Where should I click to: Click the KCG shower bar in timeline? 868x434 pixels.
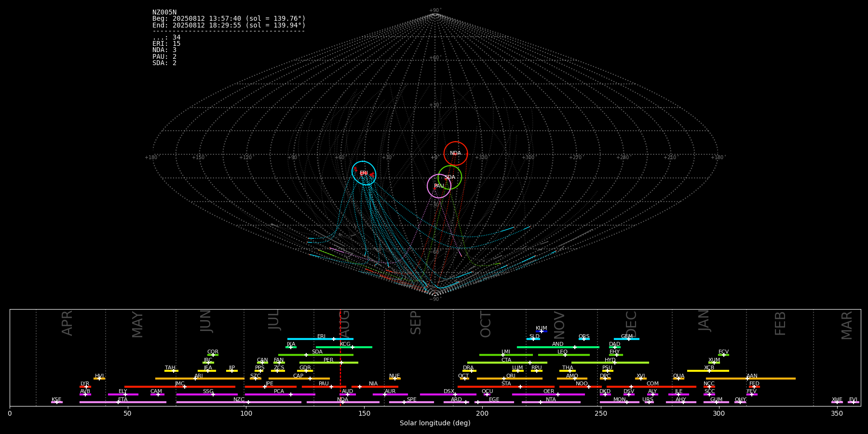click(344, 347)
